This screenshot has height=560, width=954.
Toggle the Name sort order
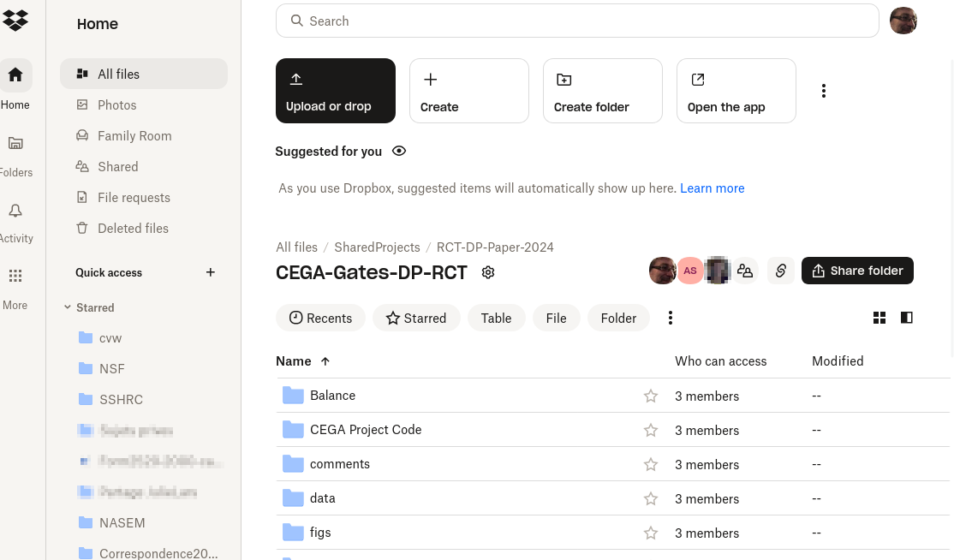[x=325, y=361]
